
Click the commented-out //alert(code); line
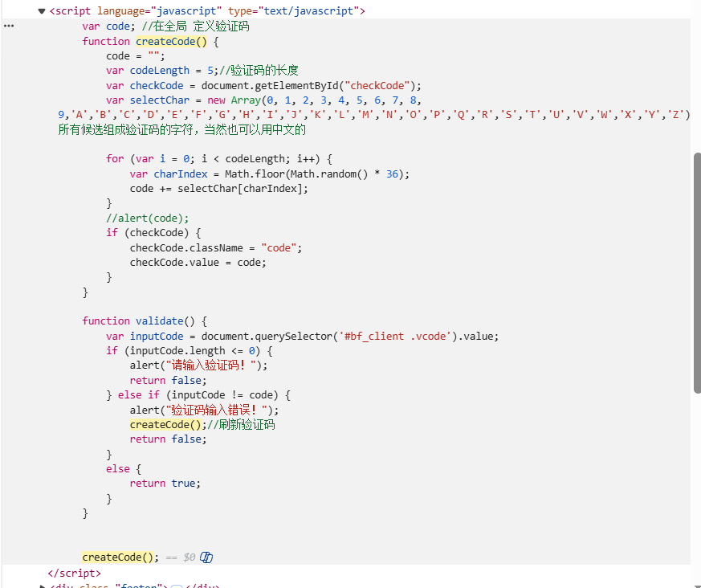(148, 218)
